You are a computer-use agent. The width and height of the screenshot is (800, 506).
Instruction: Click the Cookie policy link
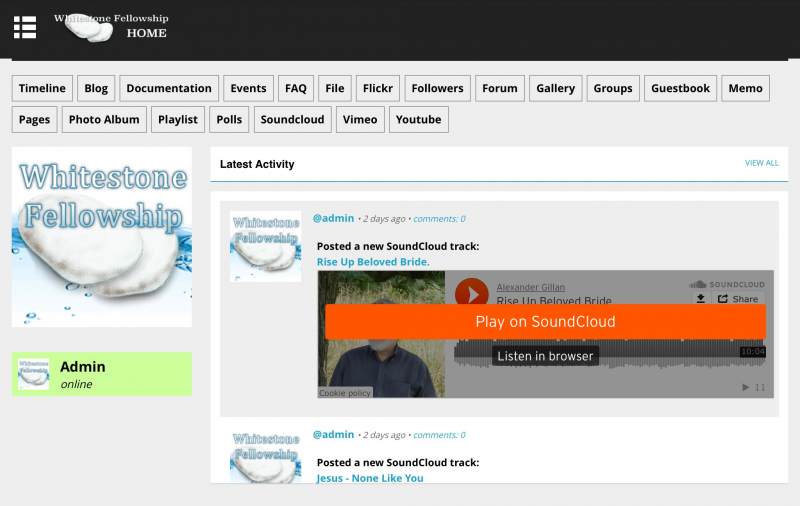pyautogui.click(x=345, y=393)
